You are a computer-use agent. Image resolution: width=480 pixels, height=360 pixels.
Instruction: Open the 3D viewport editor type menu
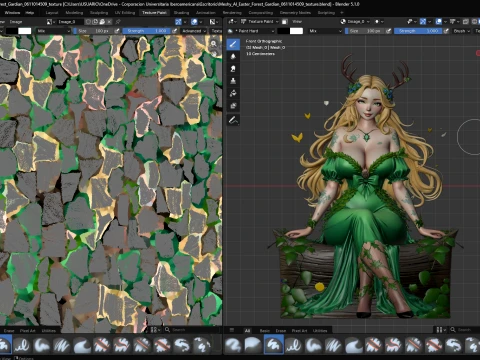click(233, 21)
